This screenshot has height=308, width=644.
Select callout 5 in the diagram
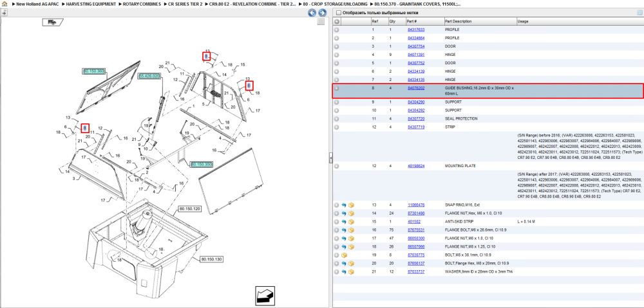[202, 104]
